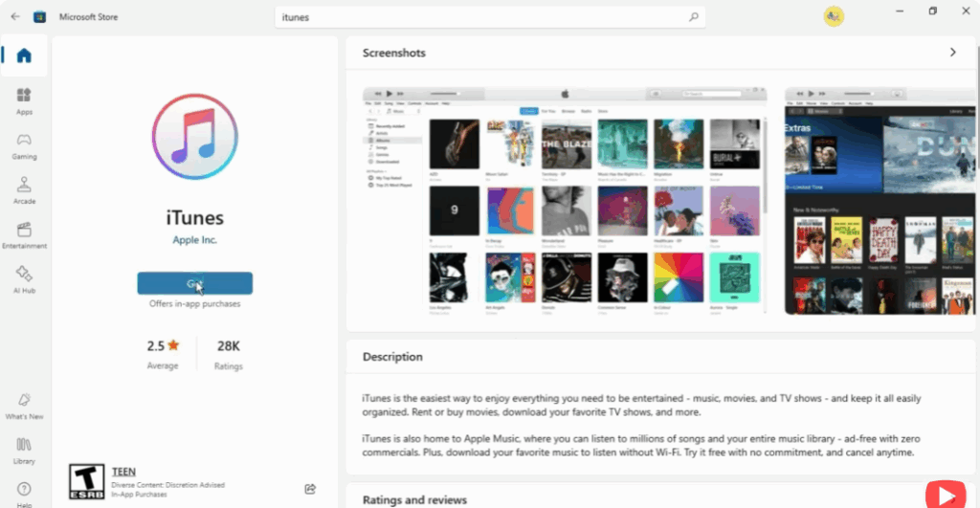The width and height of the screenshot is (980, 508).
Task: Open Apps section in sidebar
Action: pyautogui.click(x=24, y=99)
